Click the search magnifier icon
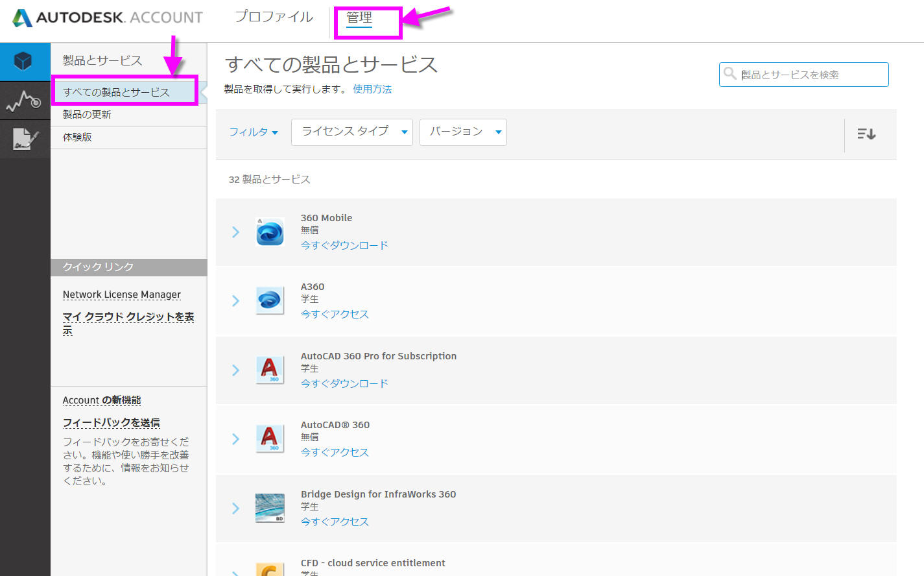924x576 pixels. (729, 73)
